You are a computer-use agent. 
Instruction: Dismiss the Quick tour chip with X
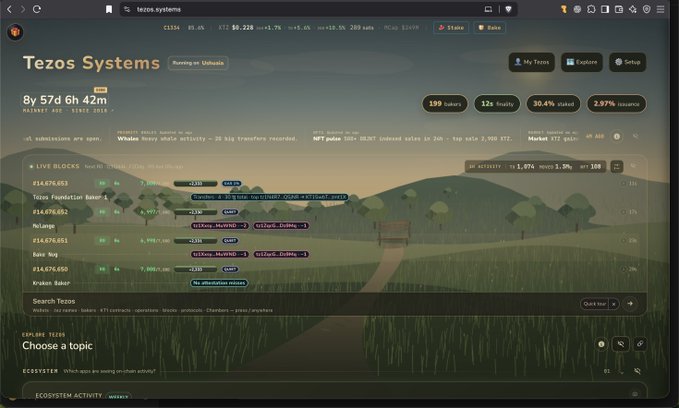[614, 304]
